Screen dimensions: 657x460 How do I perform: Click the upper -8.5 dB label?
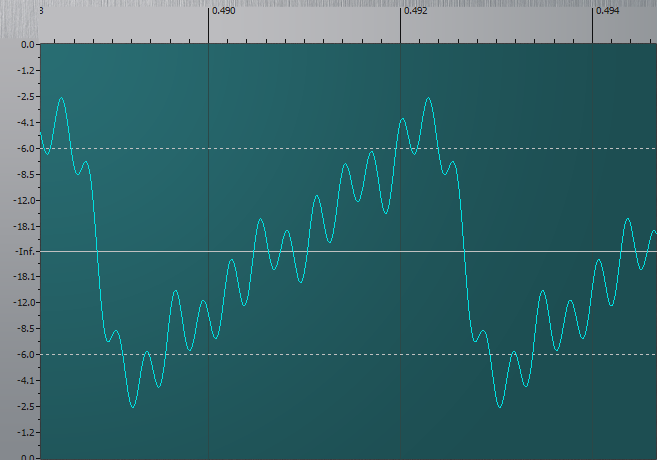click(x=26, y=175)
